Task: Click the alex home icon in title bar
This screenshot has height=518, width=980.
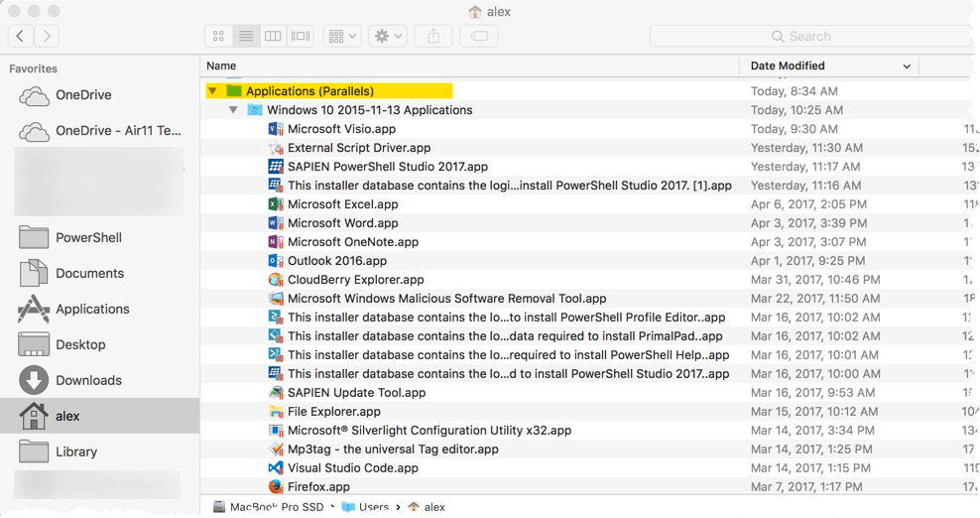Action: [475, 12]
